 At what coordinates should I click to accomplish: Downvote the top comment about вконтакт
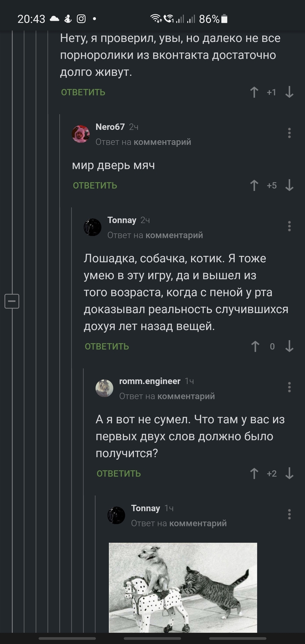(289, 92)
